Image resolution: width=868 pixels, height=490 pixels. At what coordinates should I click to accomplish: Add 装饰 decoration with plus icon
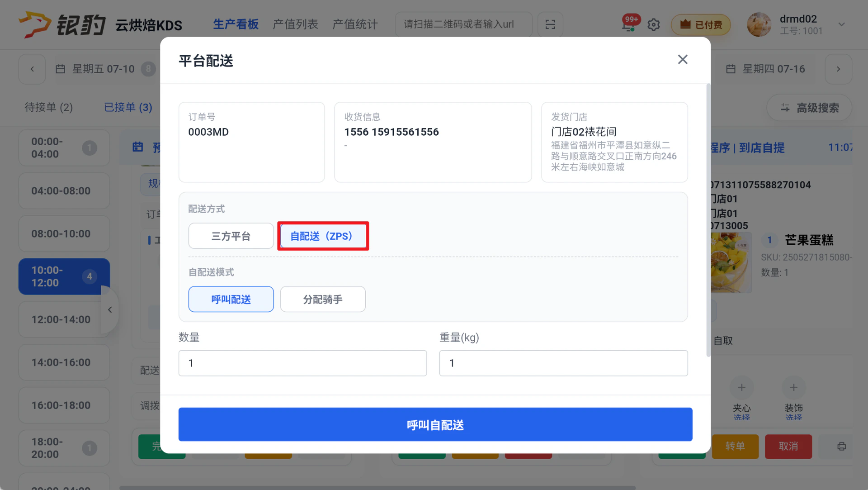point(793,388)
